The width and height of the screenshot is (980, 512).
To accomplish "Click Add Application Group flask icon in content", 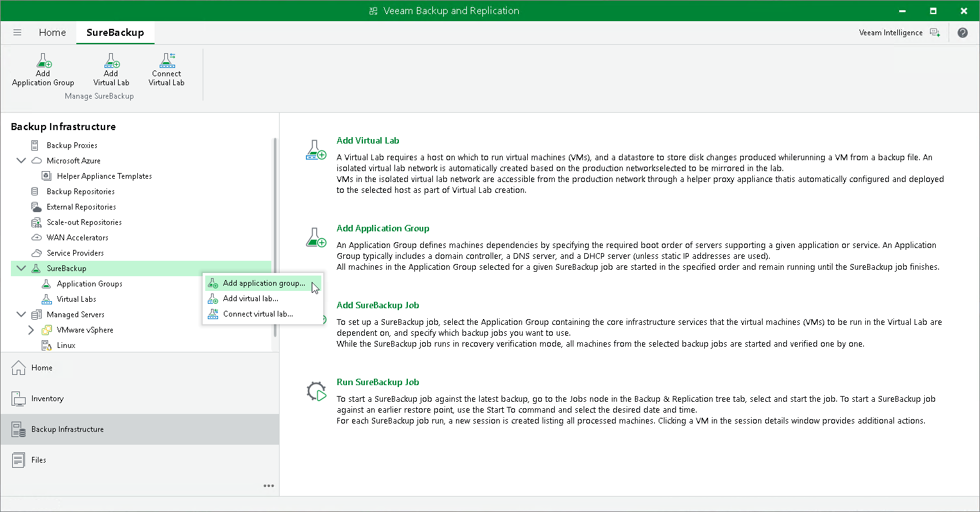I will 316,238.
